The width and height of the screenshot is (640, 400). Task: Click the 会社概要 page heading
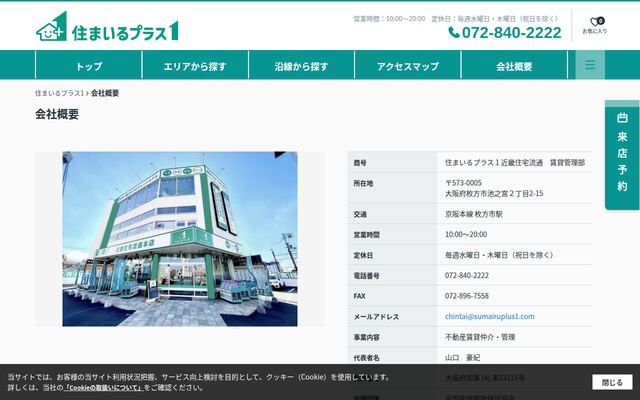pos(57,114)
